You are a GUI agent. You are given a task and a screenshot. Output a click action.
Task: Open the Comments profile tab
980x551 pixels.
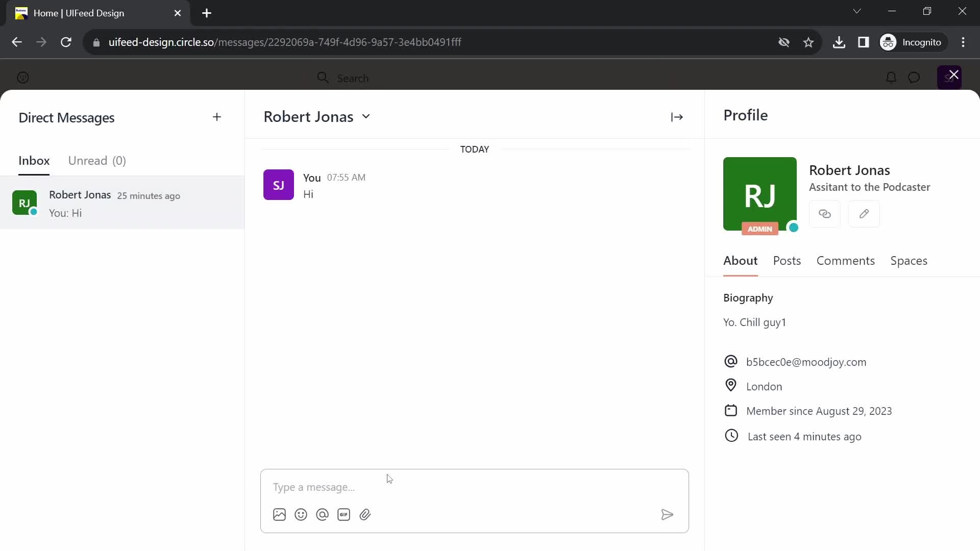(x=845, y=261)
